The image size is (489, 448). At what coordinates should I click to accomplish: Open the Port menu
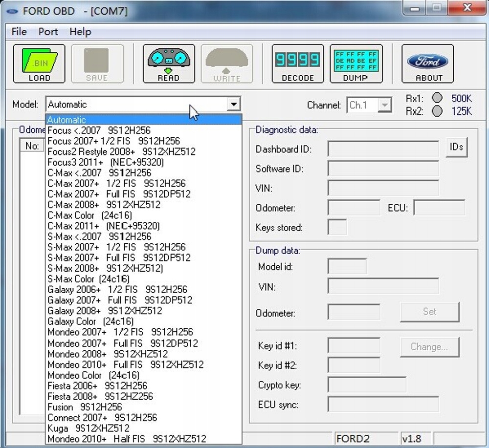48,32
